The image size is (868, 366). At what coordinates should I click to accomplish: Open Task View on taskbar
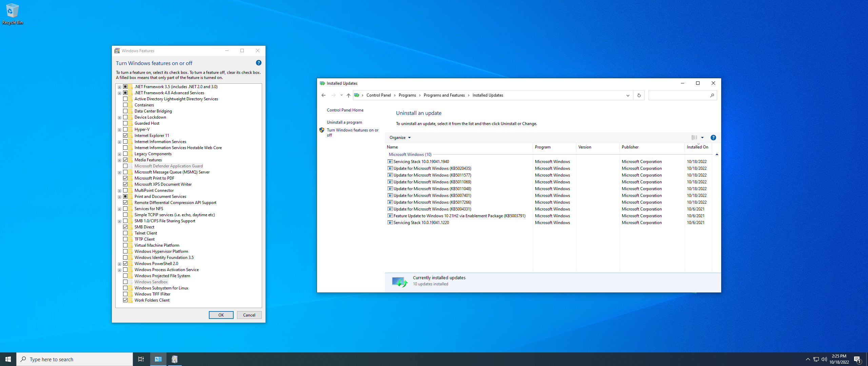pos(141,359)
